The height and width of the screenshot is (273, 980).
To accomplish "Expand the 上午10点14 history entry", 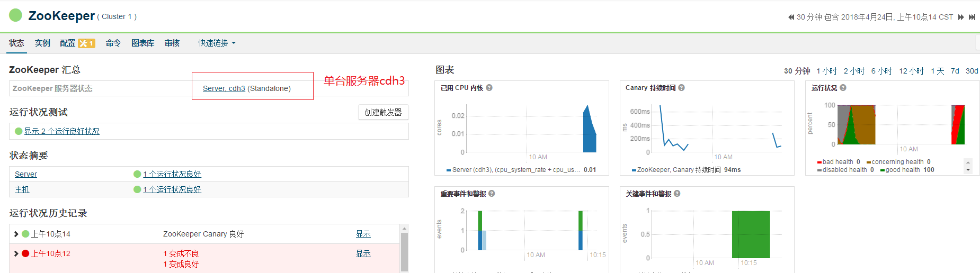I will pos(16,234).
